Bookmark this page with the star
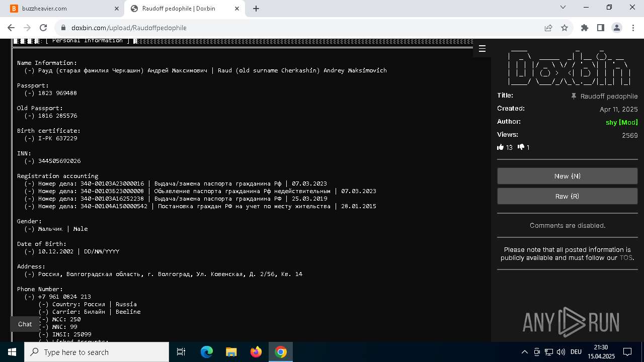Image resolution: width=644 pixels, height=362 pixels. pos(565,28)
